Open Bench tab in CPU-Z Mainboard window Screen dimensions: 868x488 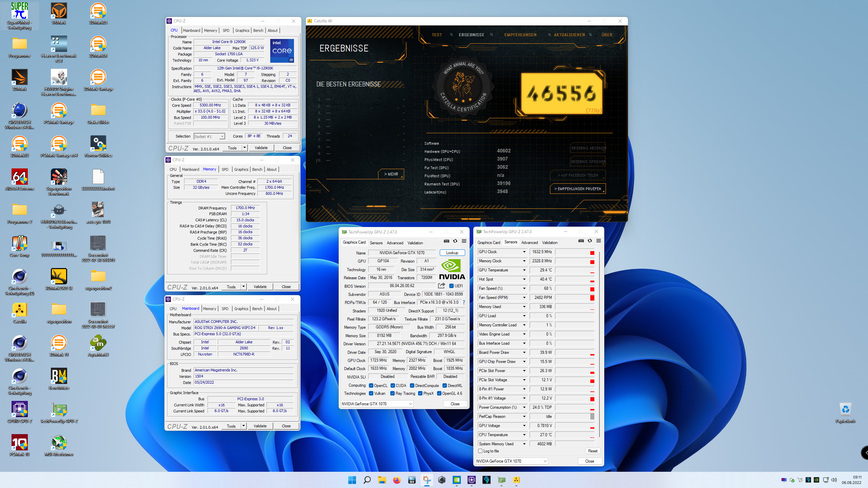(257, 309)
